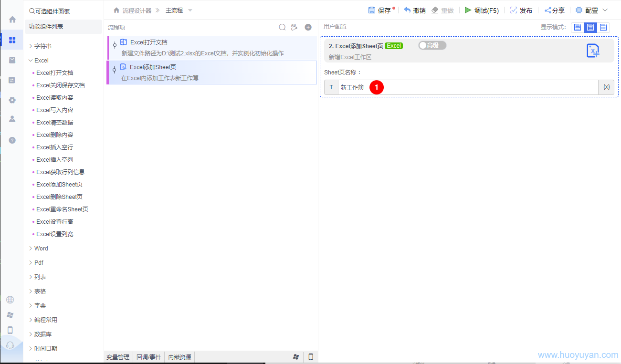Open the help question mark icon
The width and height of the screenshot is (621, 364).
click(x=12, y=140)
